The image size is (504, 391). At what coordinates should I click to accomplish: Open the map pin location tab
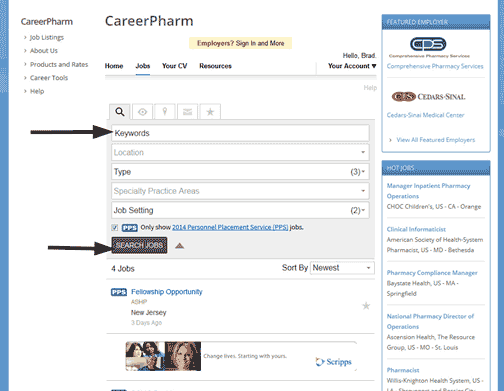(x=165, y=112)
